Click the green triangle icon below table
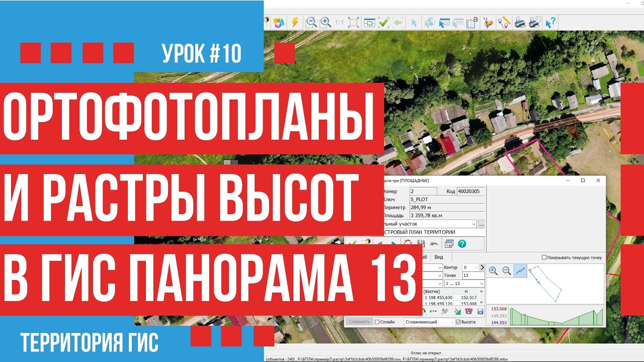644x362 pixels. (x=457, y=311)
